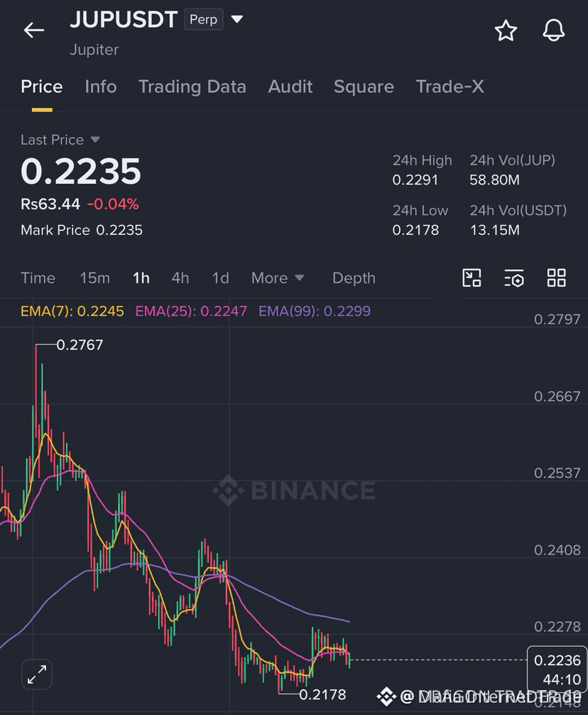Viewport: 588px width, 715px height.
Task: Switch to the Price tab
Action: click(41, 87)
